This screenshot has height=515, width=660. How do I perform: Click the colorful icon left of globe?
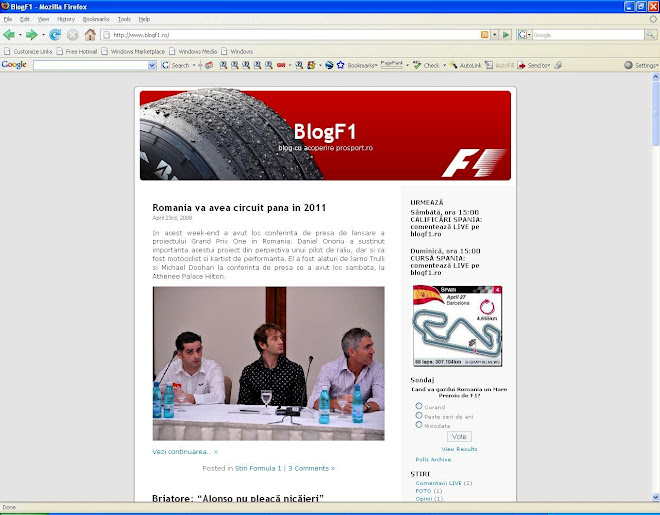pyautogui.click(x=311, y=65)
